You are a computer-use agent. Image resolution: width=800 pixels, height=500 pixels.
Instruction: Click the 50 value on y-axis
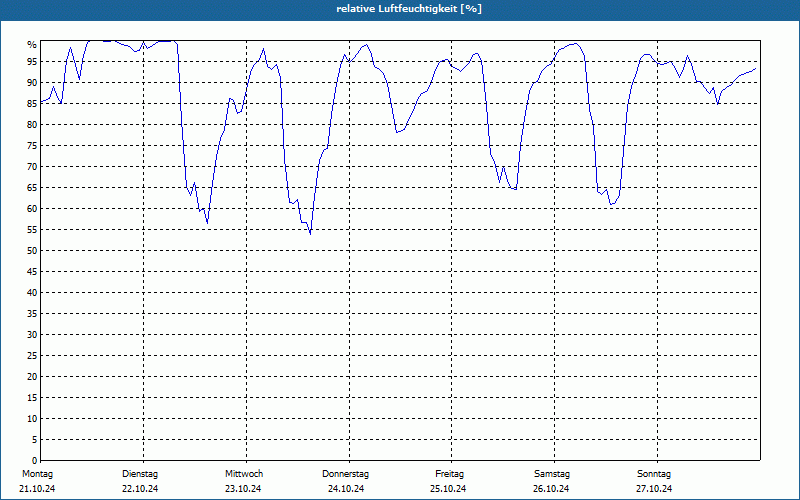point(32,251)
